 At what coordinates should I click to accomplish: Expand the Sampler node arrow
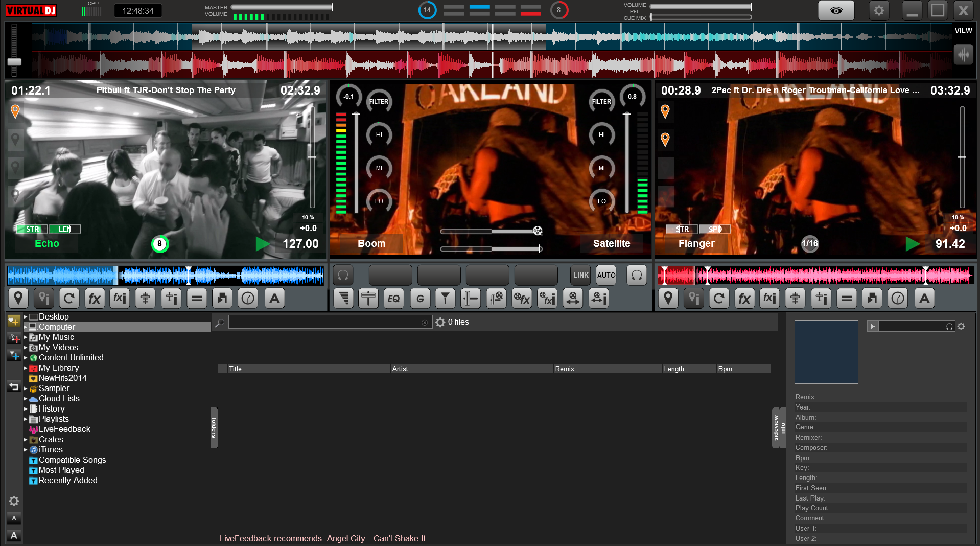[25, 389]
